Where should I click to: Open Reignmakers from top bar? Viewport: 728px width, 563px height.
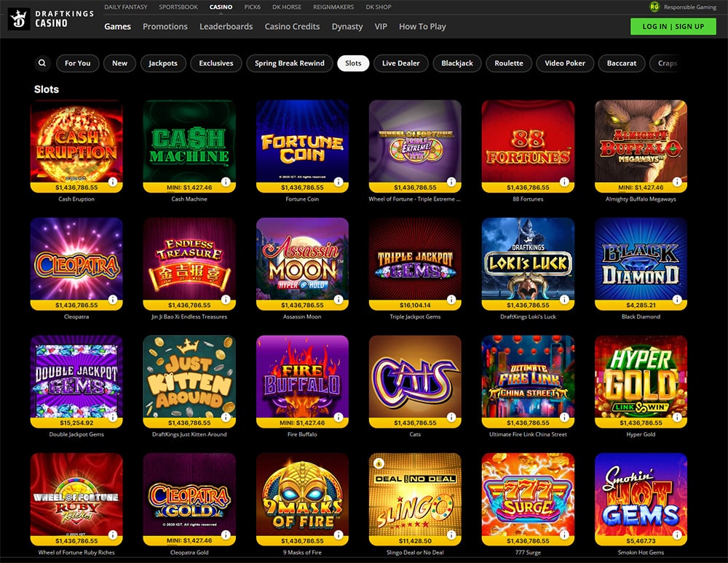tap(333, 7)
